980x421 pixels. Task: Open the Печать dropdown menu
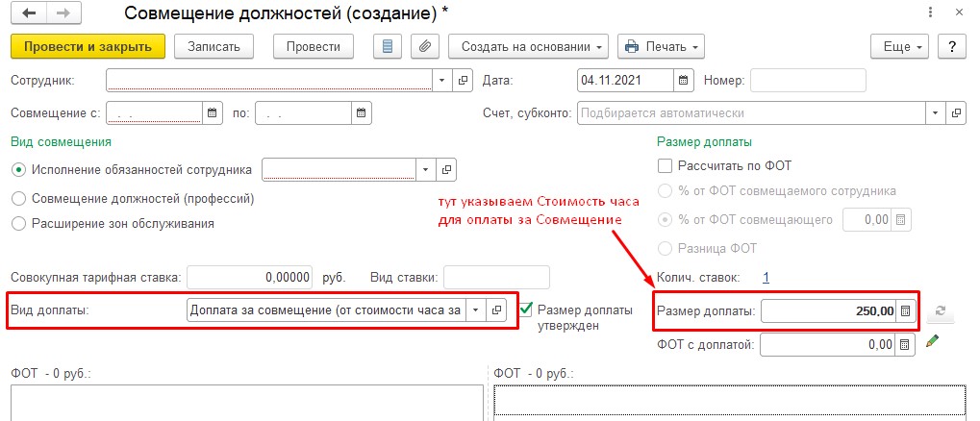click(x=662, y=47)
